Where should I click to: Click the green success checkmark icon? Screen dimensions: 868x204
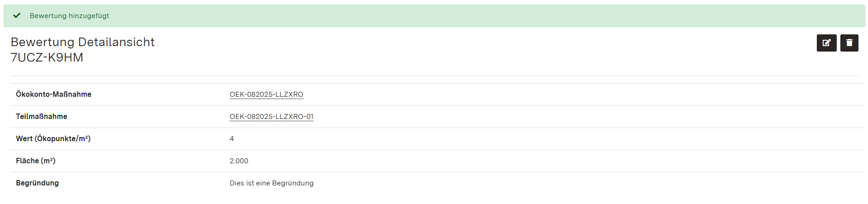coord(17,15)
